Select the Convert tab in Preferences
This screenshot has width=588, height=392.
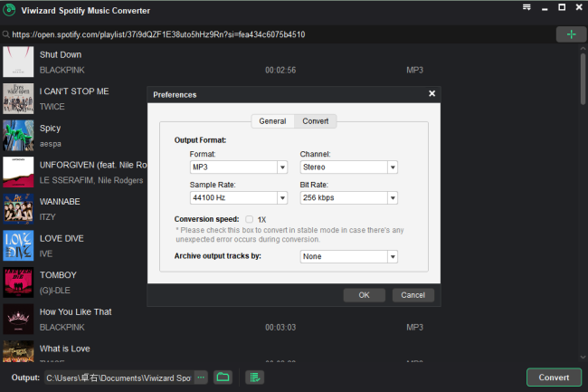point(316,121)
